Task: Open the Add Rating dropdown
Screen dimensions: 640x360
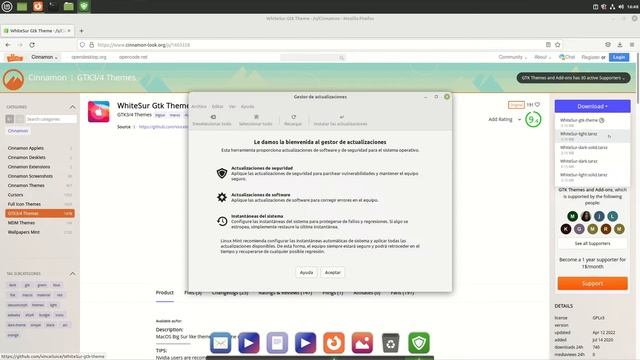Action: click(x=505, y=120)
